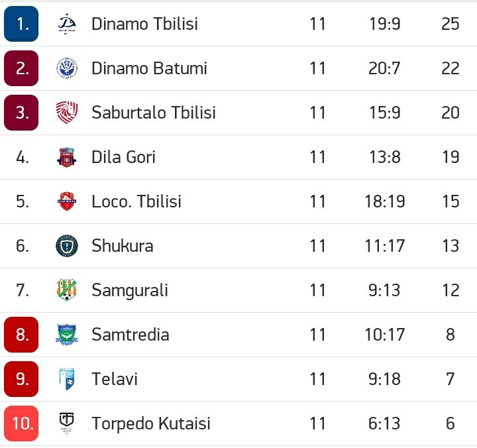Click the Torpedo Kutaisi logo

click(67, 423)
